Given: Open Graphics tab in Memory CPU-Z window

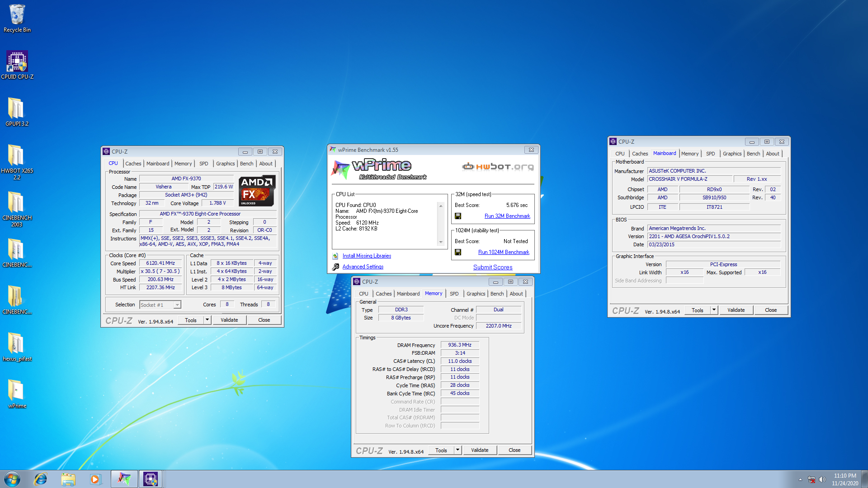Looking at the screenshot, I should (476, 294).
